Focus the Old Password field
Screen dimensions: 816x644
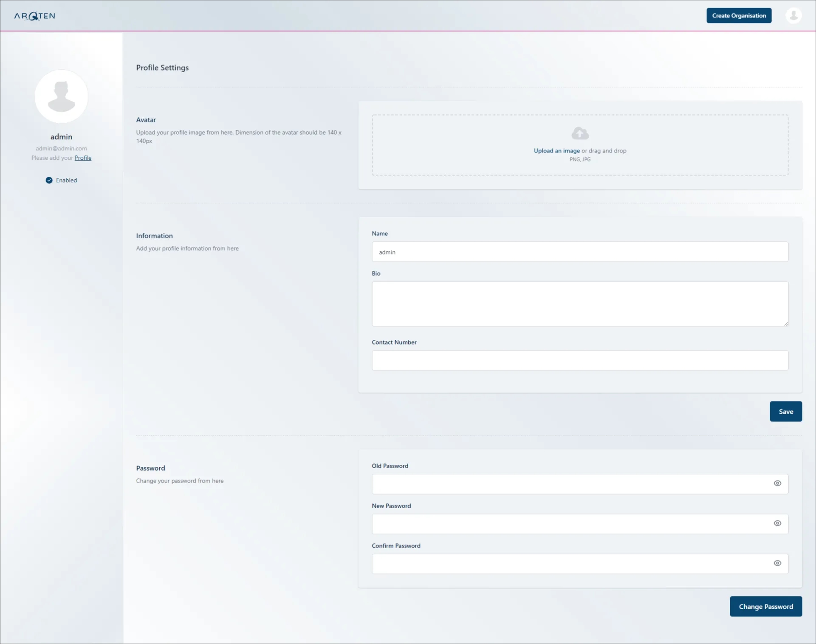(580, 484)
